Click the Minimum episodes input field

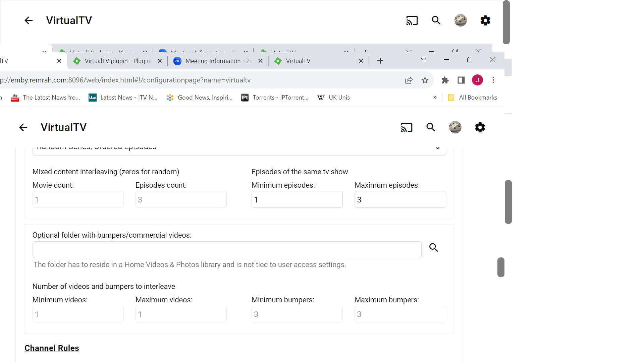pyautogui.click(x=297, y=200)
